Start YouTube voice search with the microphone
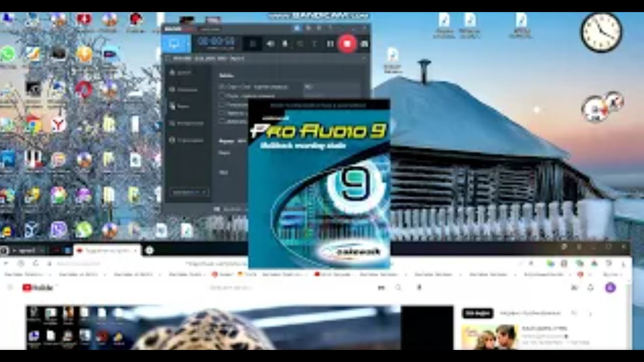The height and width of the screenshot is (362, 644). (419, 288)
